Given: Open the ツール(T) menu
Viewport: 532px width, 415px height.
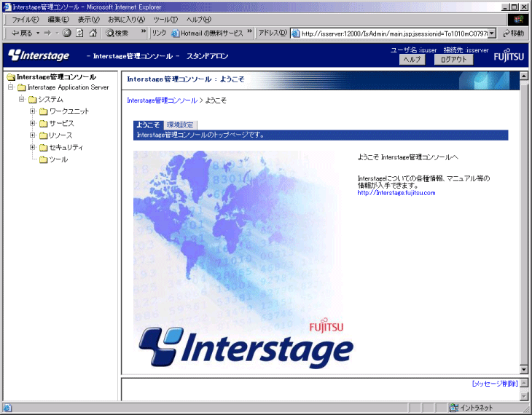Looking at the screenshot, I should coord(165,20).
